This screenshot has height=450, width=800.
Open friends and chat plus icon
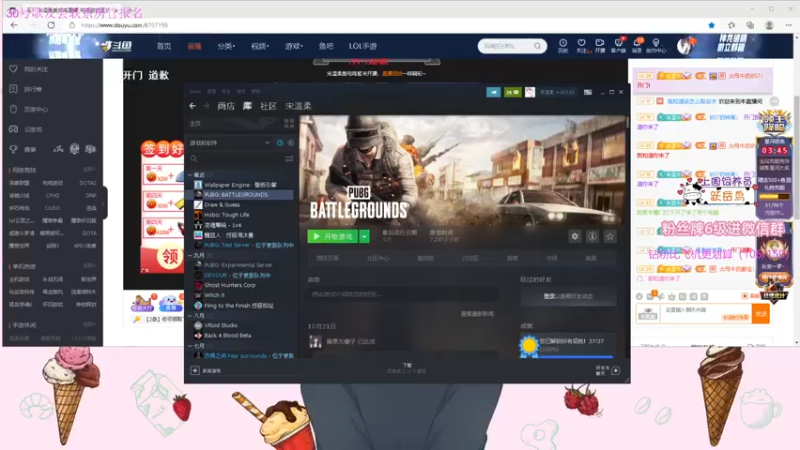pyautogui.click(x=616, y=370)
